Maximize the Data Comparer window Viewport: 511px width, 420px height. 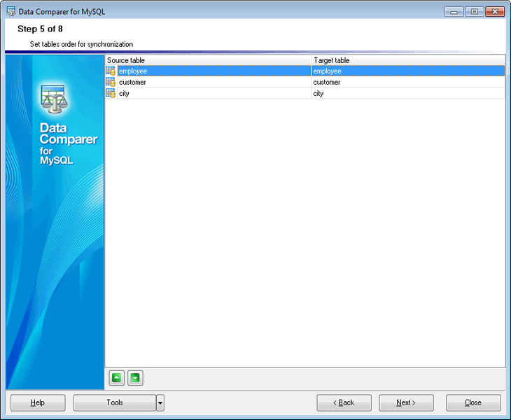(x=474, y=12)
